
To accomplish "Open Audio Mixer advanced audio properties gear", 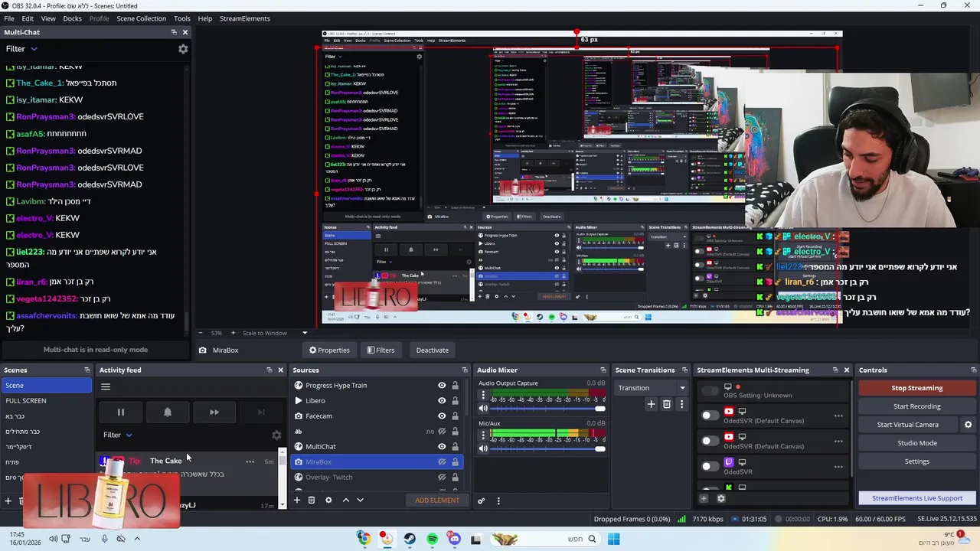I will tap(481, 501).
